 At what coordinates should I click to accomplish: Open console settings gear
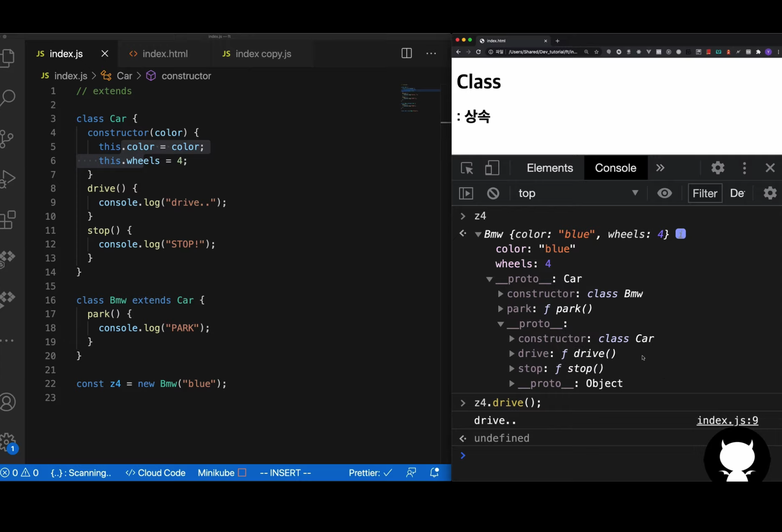coord(770,193)
